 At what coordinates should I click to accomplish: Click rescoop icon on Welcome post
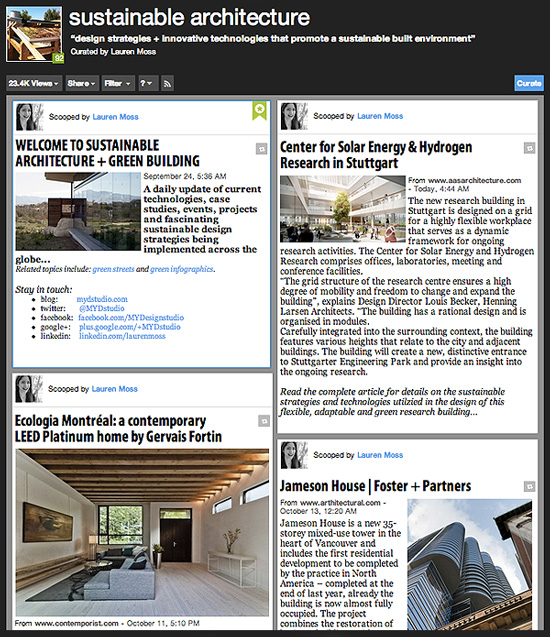coord(262,149)
